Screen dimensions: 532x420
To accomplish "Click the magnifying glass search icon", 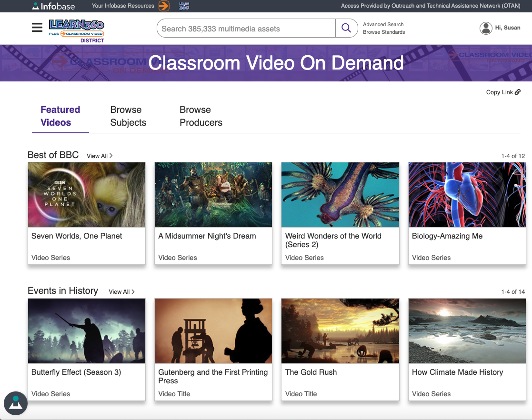I will pos(346,28).
